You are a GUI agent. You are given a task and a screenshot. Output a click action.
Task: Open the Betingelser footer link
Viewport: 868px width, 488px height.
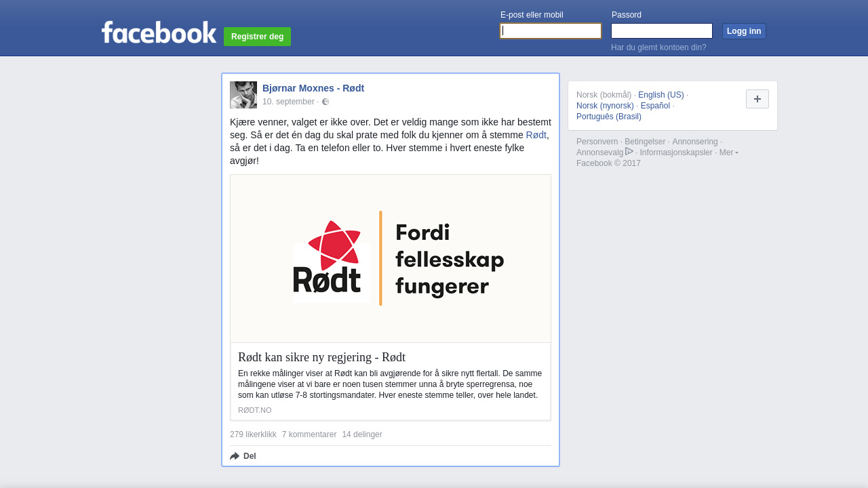point(645,142)
